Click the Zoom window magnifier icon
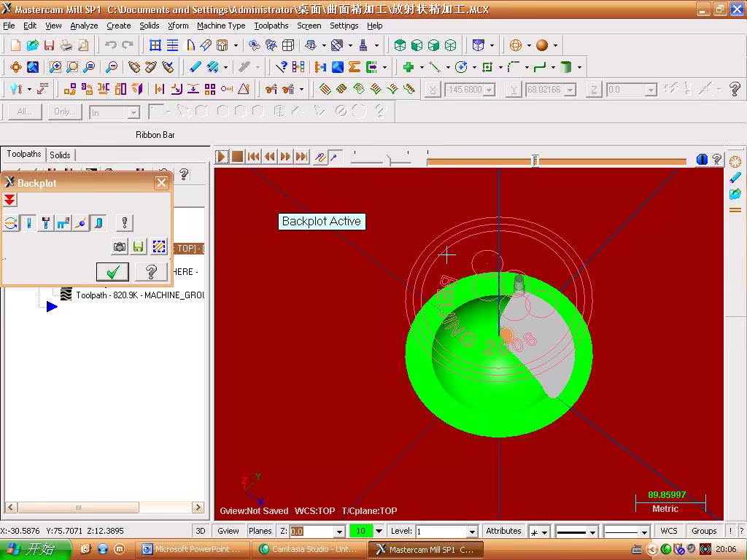The image size is (747, 560). point(55,67)
